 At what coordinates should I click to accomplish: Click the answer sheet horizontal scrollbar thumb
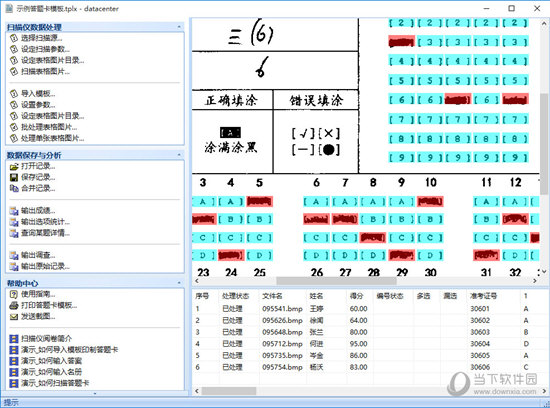pos(336,281)
